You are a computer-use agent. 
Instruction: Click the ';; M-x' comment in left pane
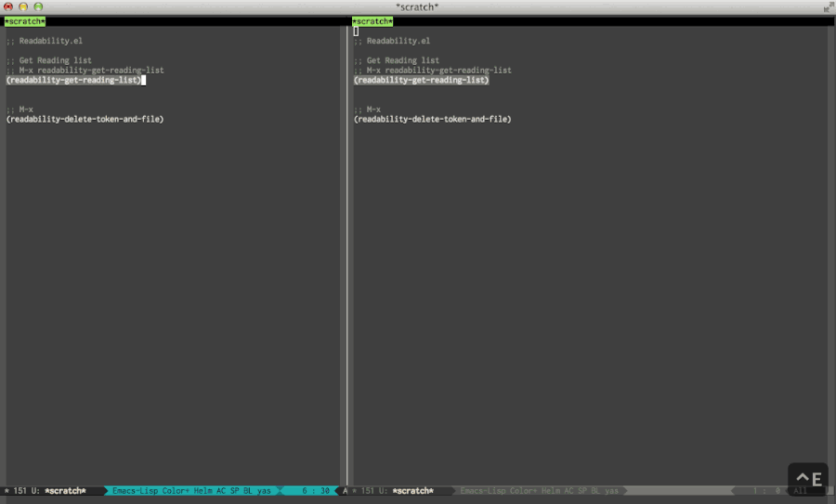click(x=20, y=110)
